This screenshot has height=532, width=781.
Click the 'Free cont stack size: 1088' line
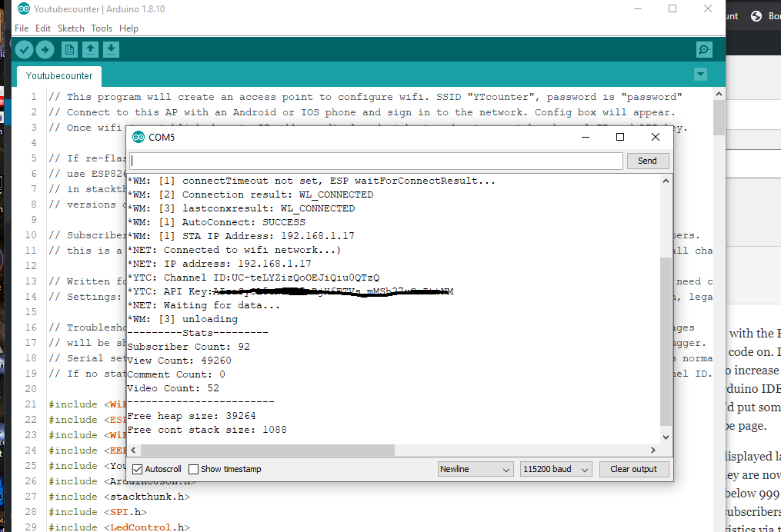[207, 430]
